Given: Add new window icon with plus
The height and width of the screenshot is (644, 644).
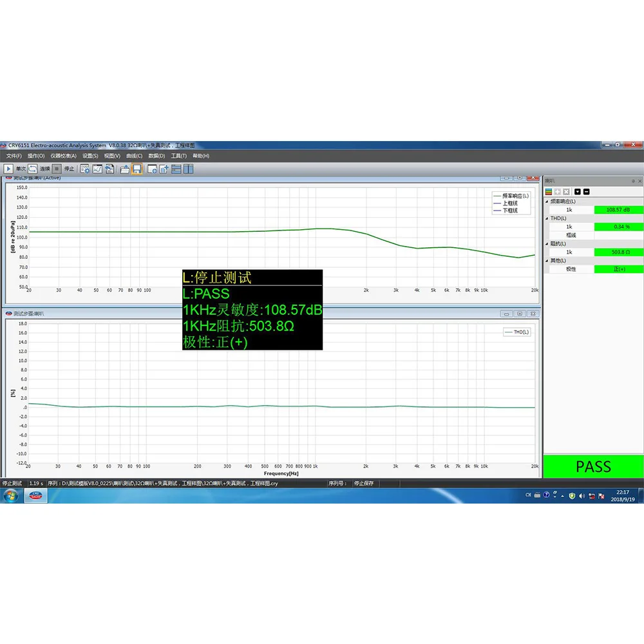Looking at the screenshot, I should click(x=152, y=169).
